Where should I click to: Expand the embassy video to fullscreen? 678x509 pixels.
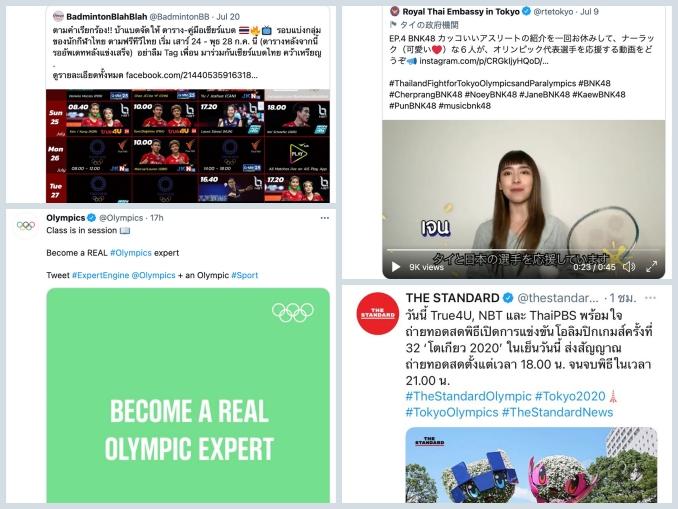coord(652,267)
